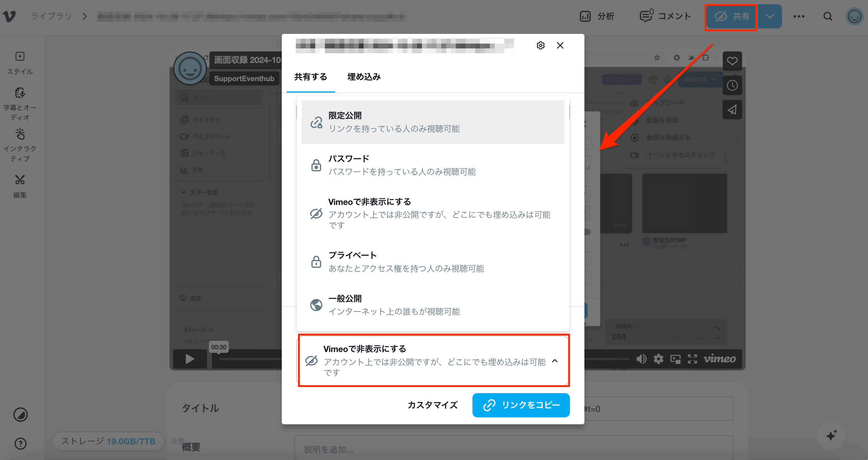Select Vimeoで非表示にする option in list

433,213
